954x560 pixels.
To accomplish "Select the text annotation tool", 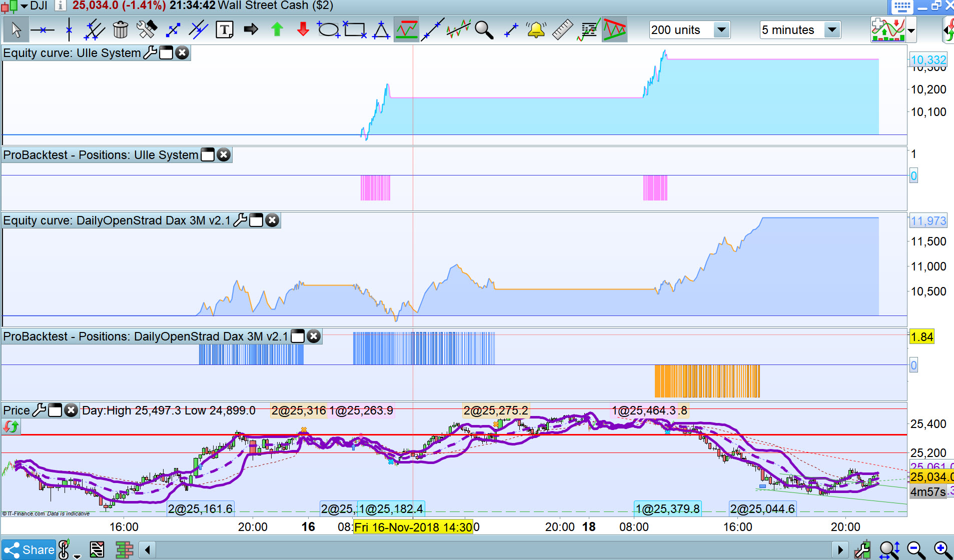I will point(225,30).
